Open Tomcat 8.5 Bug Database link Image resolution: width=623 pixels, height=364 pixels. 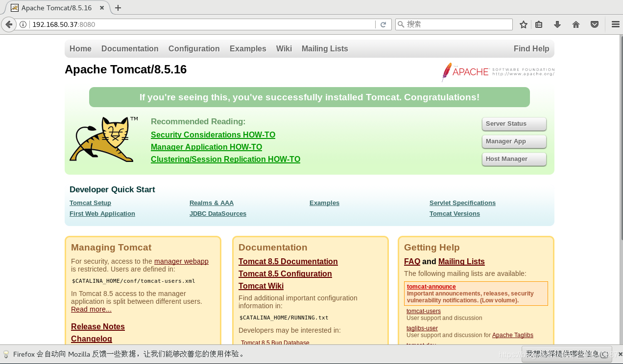click(275, 342)
